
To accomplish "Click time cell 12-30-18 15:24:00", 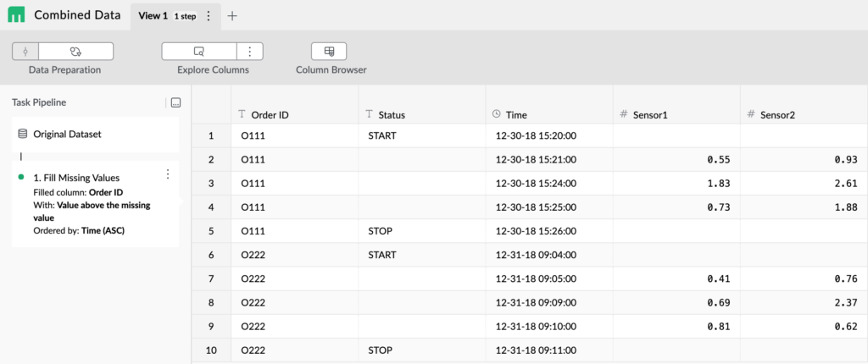I will pyautogui.click(x=549, y=183).
